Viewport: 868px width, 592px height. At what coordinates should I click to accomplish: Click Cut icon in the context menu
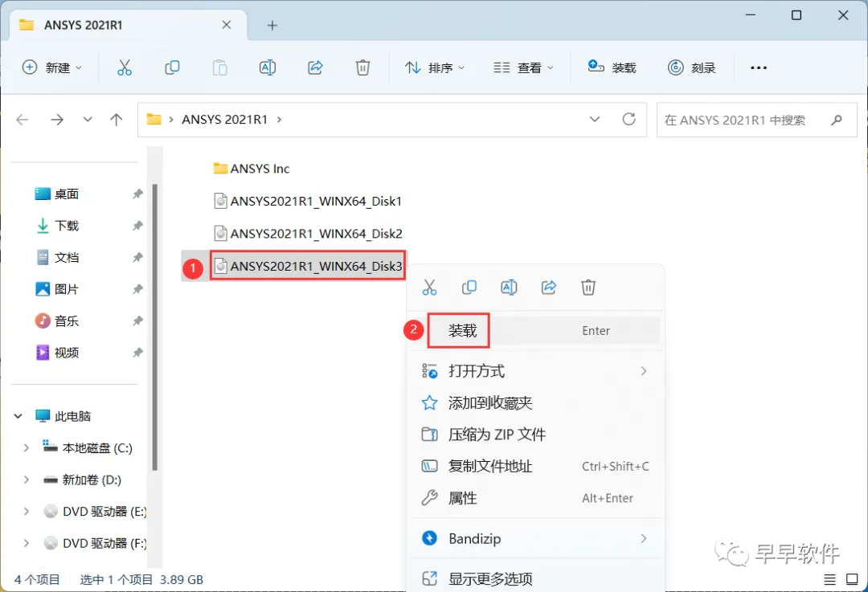pyautogui.click(x=429, y=287)
